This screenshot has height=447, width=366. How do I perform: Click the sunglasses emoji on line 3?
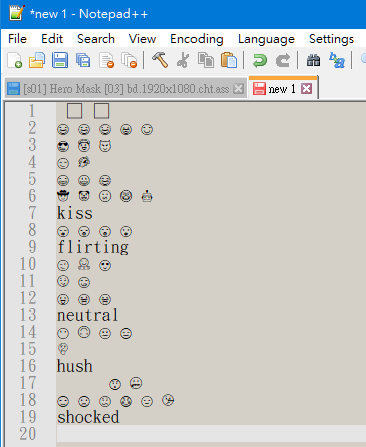pyautogui.click(x=63, y=146)
